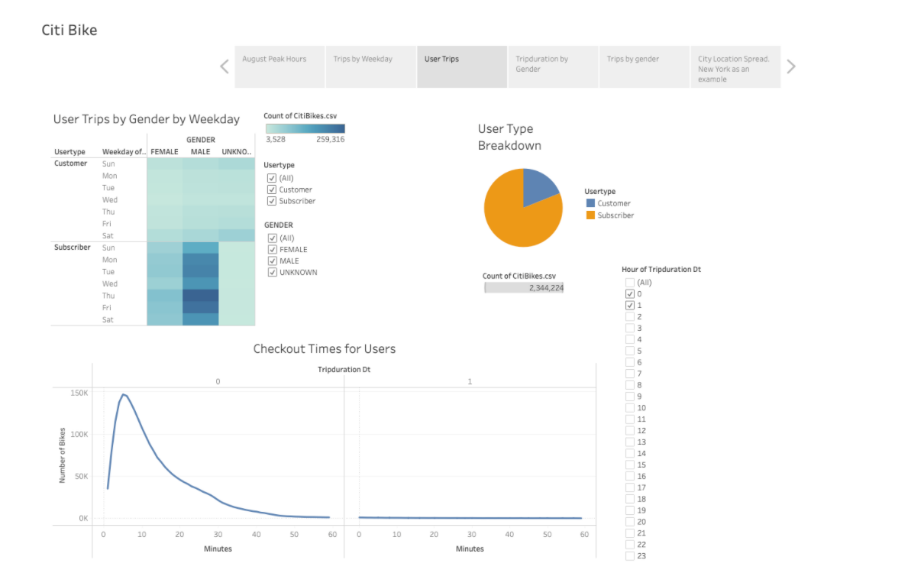Click the MALE column header
The height and width of the screenshot is (586, 924).
tap(201, 152)
